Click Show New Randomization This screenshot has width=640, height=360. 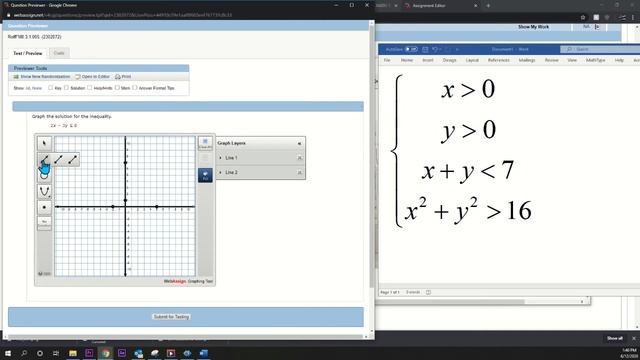42,77
